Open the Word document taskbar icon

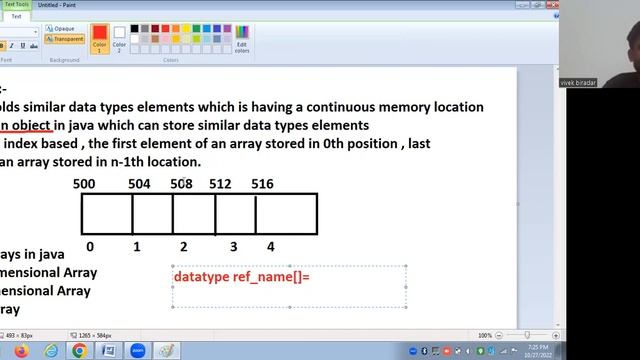click(109, 351)
